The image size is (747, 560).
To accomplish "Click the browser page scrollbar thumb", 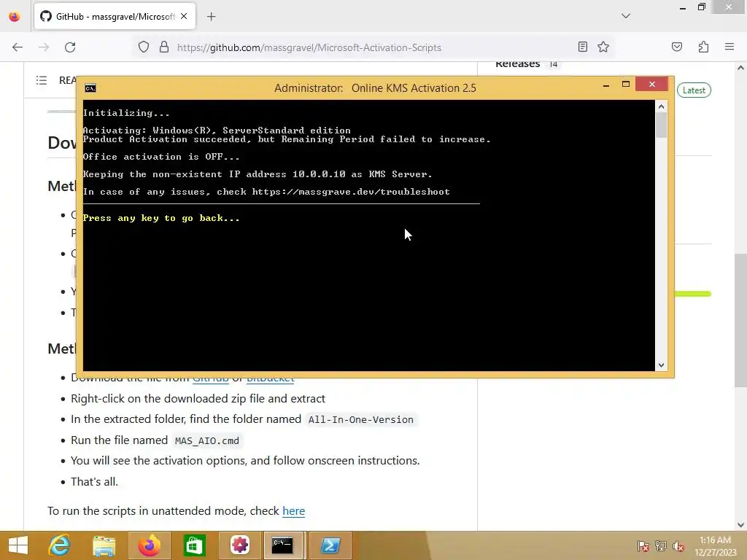I will (740, 321).
